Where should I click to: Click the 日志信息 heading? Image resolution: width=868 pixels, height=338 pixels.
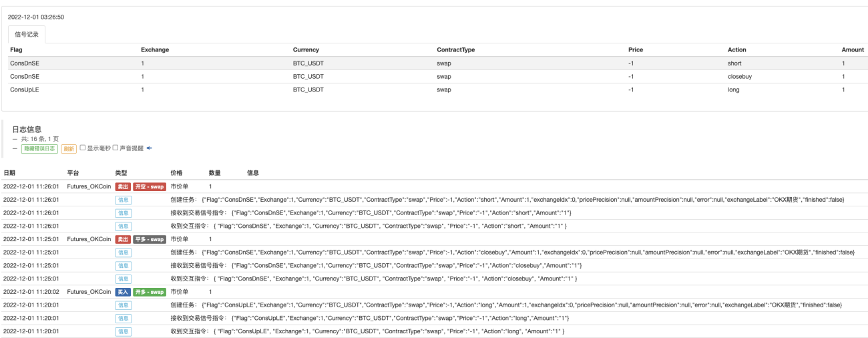pyautogui.click(x=27, y=129)
